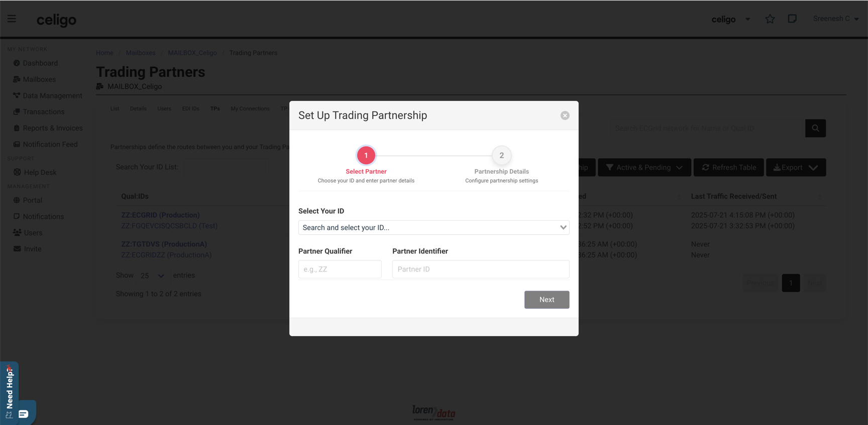Image resolution: width=868 pixels, height=425 pixels.
Task: Click the Dashboard sidebar icon
Action: pyautogui.click(x=17, y=63)
